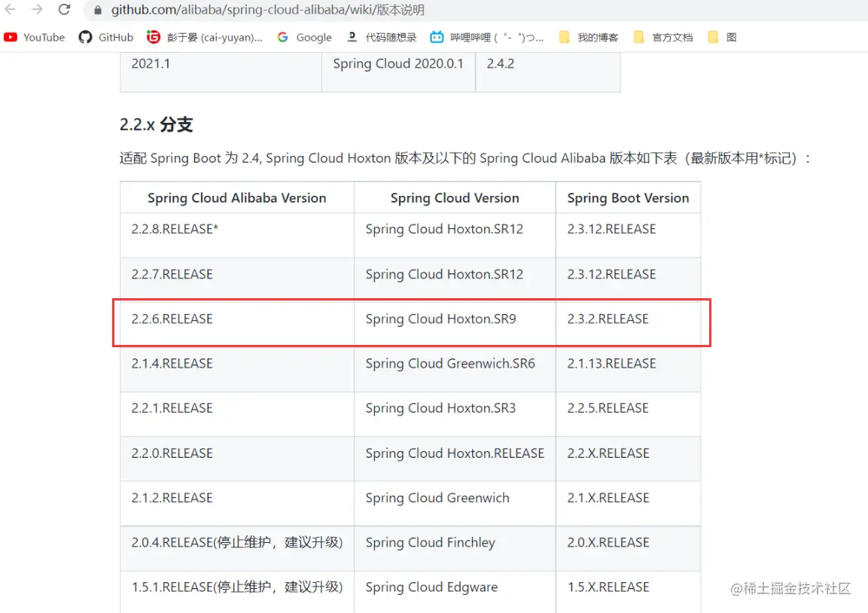The width and height of the screenshot is (868, 613).
Task: Click the Spring Cloud Greenwich cell in 2.1.2 row
Action: [x=455, y=503]
